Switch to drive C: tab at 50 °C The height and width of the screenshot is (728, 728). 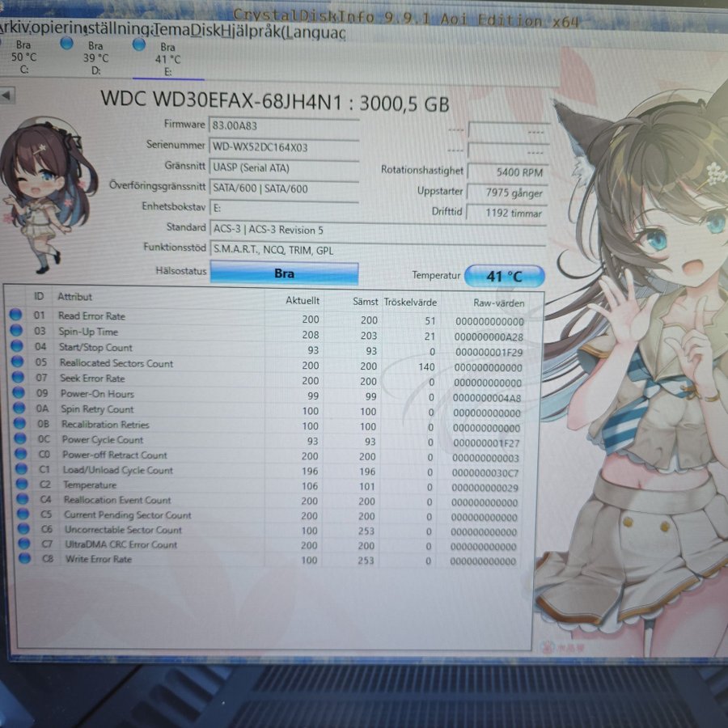[23, 57]
